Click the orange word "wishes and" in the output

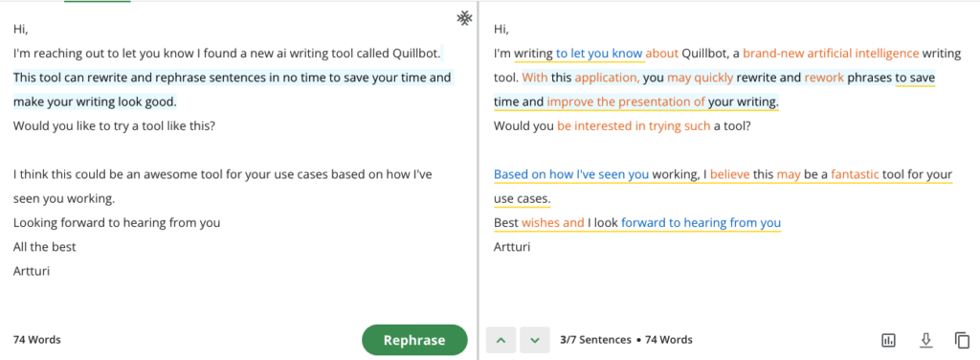tap(552, 222)
